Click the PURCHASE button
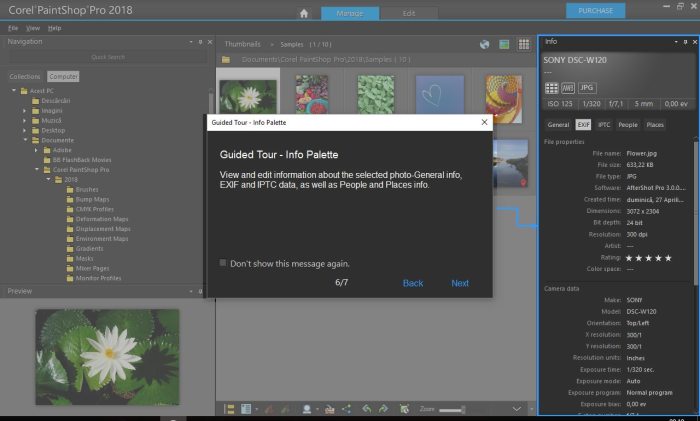The width and height of the screenshot is (700, 421). click(x=596, y=11)
